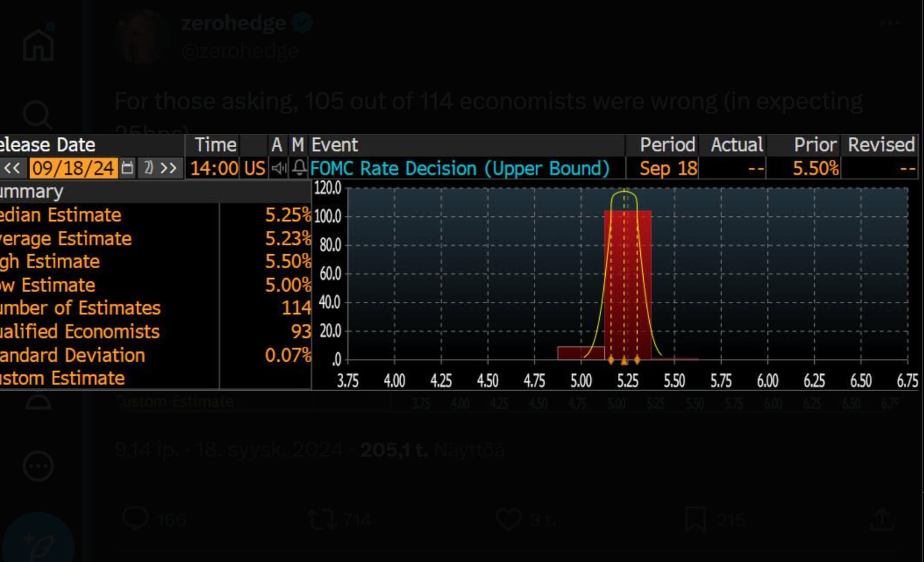Go to previous release date with << arrows

[x=12, y=168]
